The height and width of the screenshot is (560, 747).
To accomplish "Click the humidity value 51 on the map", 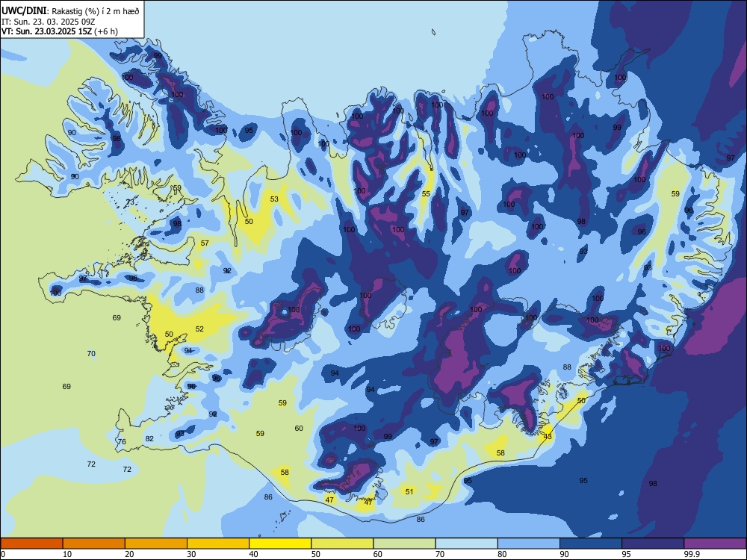I will (409, 491).
